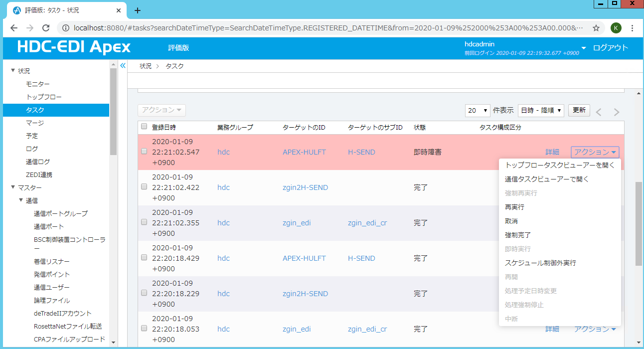Click the 更新 refresh button
Image resolution: width=644 pixels, height=349 pixels.
pyautogui.click(x=579, y=110)
